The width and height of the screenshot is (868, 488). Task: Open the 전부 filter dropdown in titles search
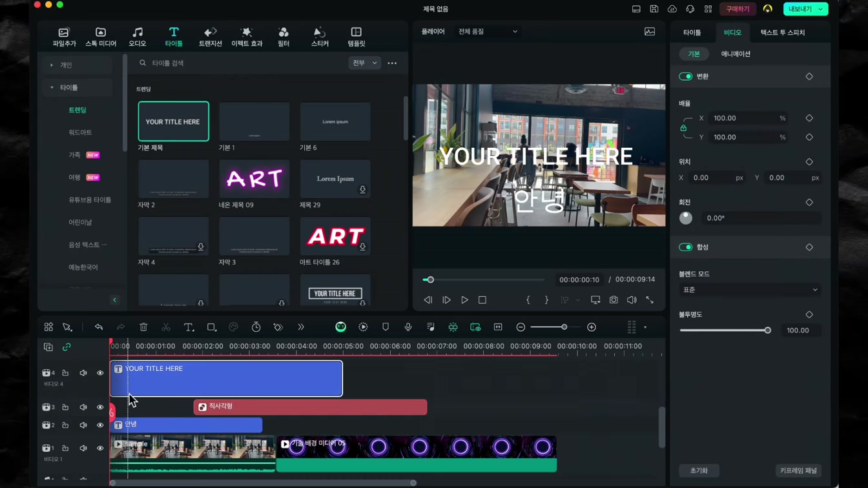pos(364,63)
